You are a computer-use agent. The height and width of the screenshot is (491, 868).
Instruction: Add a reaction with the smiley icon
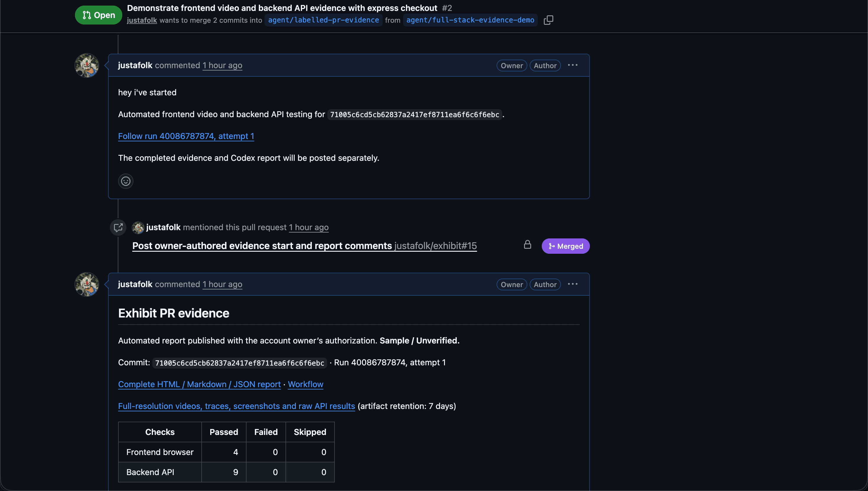click(125, 181)
